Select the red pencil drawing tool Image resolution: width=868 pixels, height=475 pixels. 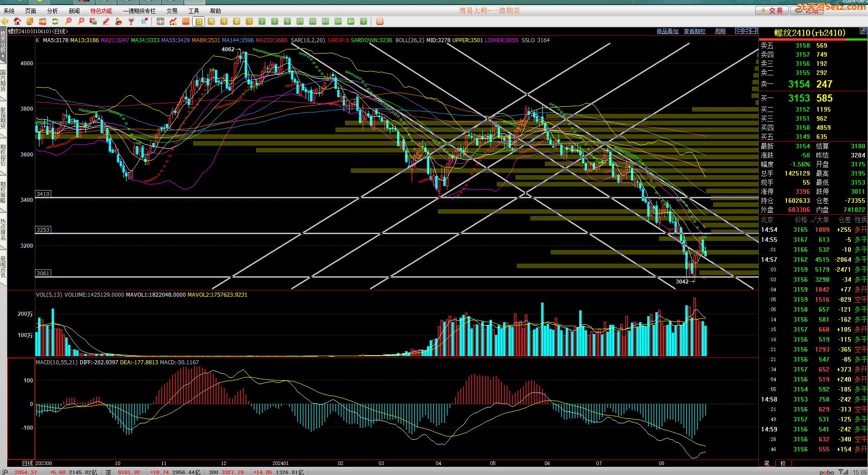(106, 21)
